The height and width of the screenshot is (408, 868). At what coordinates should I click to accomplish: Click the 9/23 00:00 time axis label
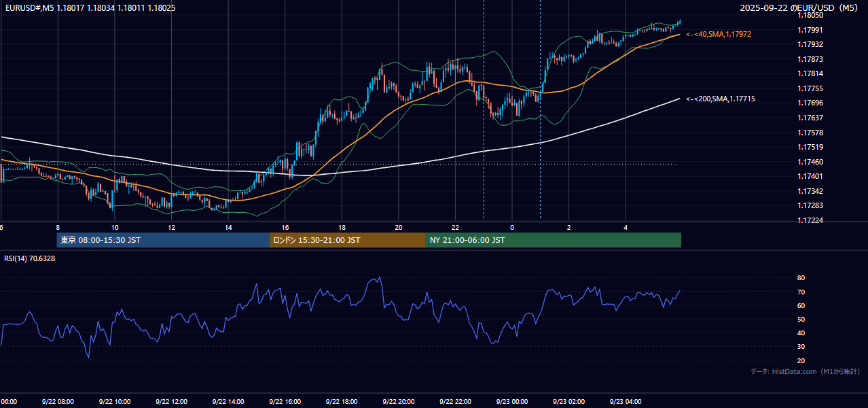(512, 401)
